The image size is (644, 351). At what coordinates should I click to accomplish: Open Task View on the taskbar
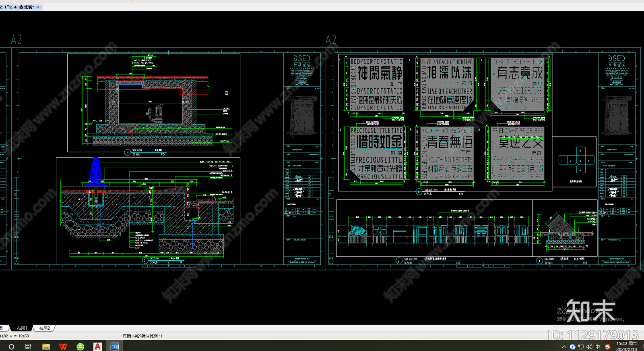pos(28,347)
